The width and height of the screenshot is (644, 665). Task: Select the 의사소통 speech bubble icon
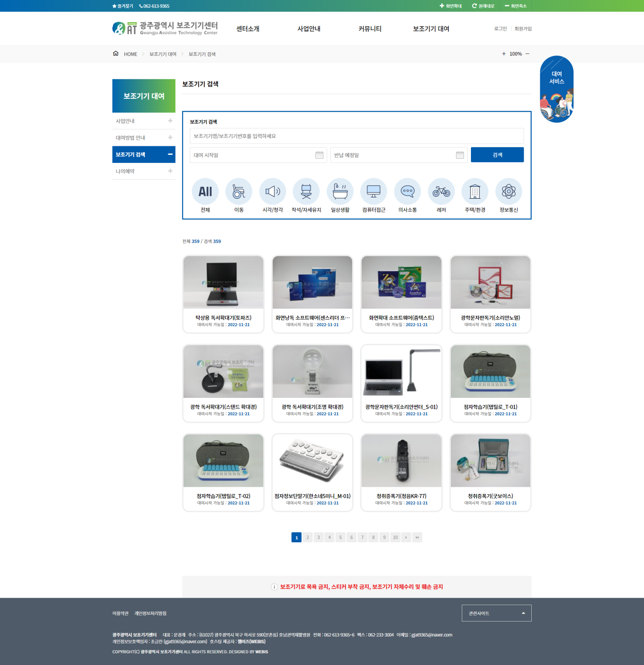(x=407, y=191)
